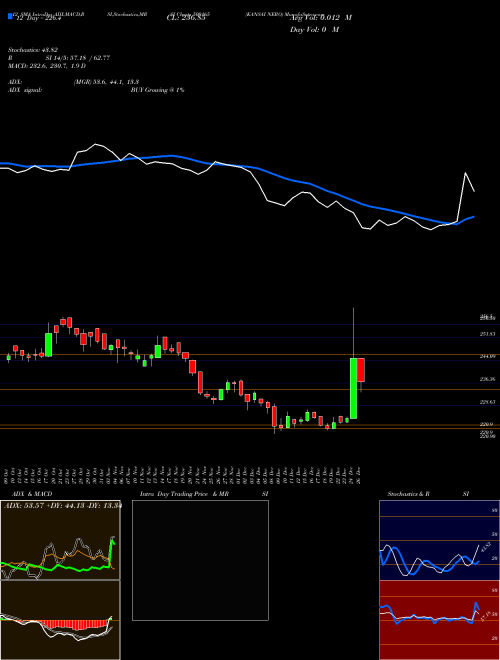
Task: Click the 251.83 price axis label
Action: (x=488, y=334)
